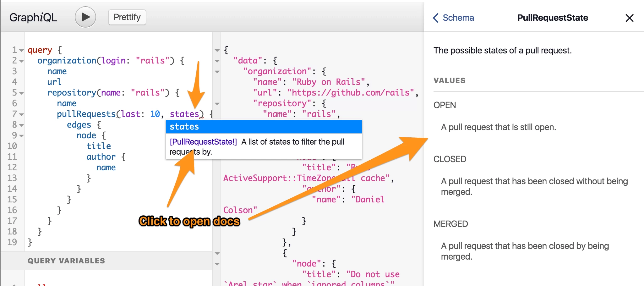Fold the "data" object in results
This screenshot has height=286, width=644.
[x=217, y=61]
